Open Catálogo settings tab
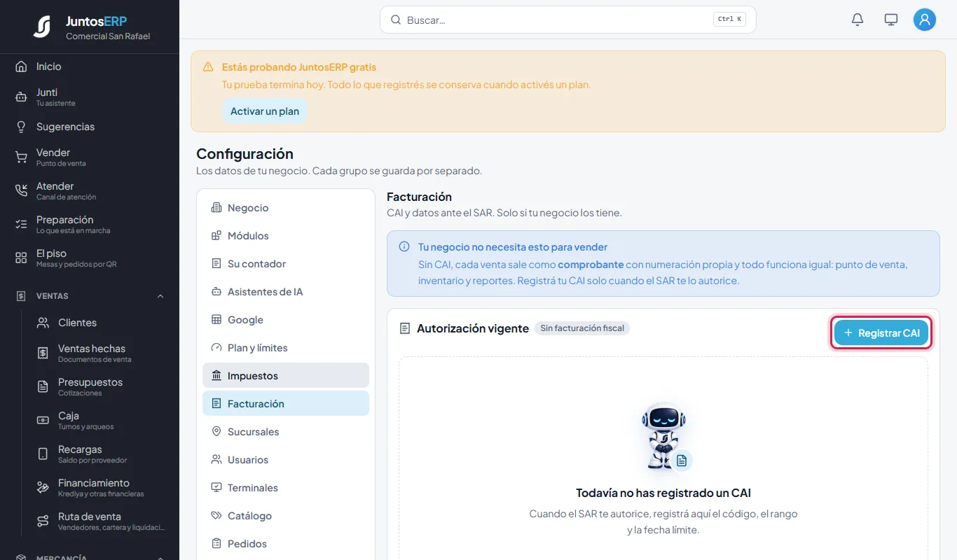957x560 pixels. 286,516
